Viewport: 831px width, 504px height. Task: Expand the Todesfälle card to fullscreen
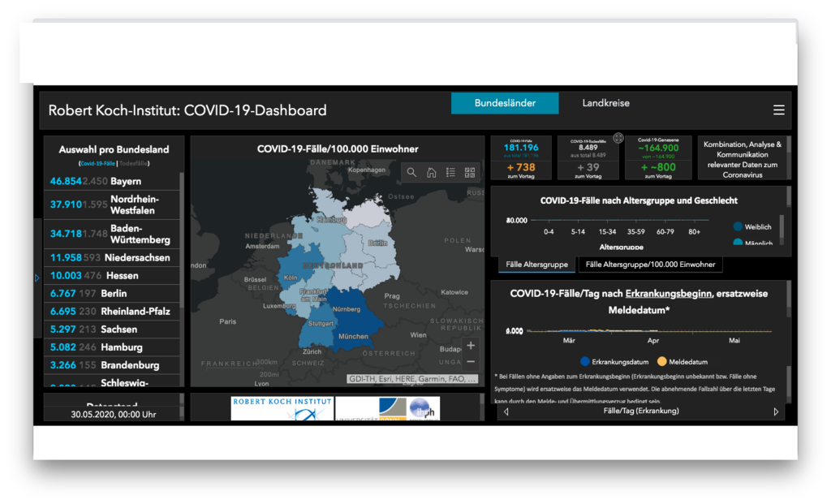tap(618, 138)
